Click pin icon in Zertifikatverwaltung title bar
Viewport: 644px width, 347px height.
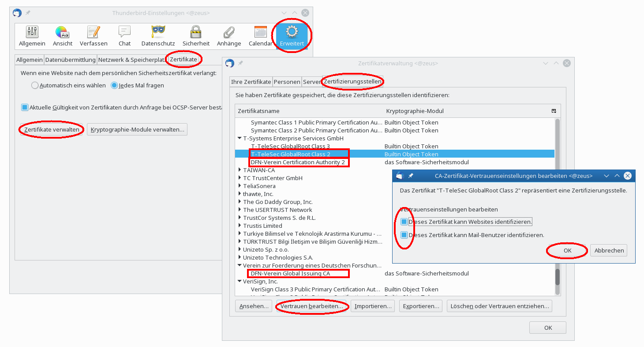click(x=240, y=63)
